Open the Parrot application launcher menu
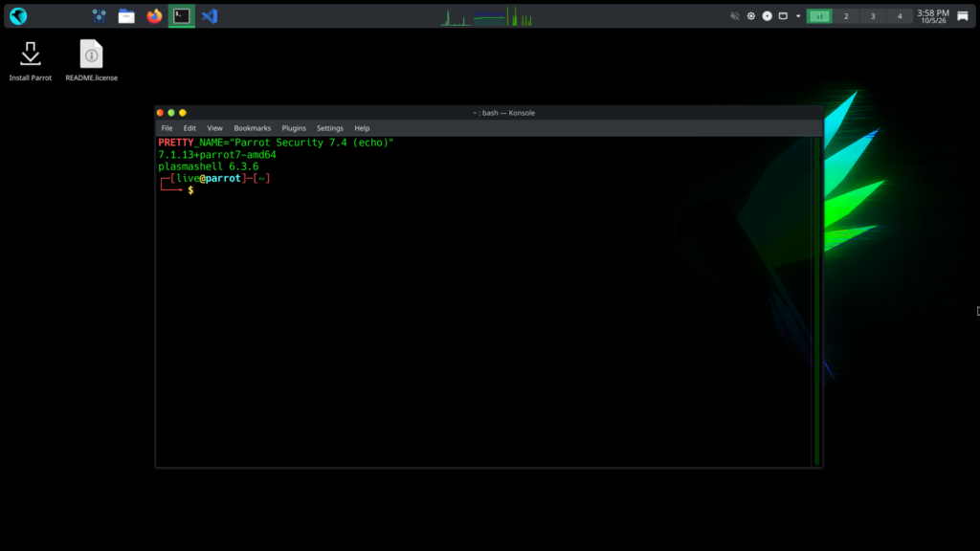Viewport: 980px width, 551px height. tap(18, 15)
